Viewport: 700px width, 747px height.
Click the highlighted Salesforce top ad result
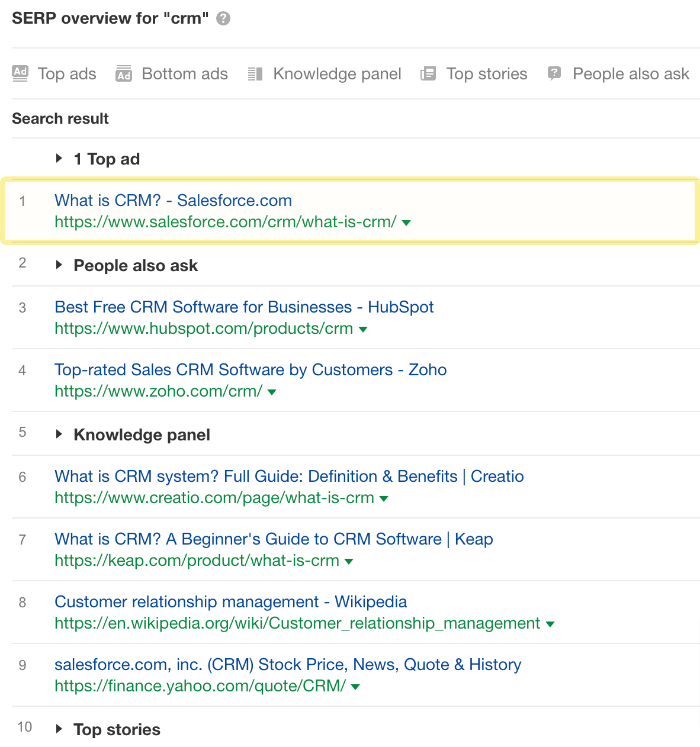173,201
